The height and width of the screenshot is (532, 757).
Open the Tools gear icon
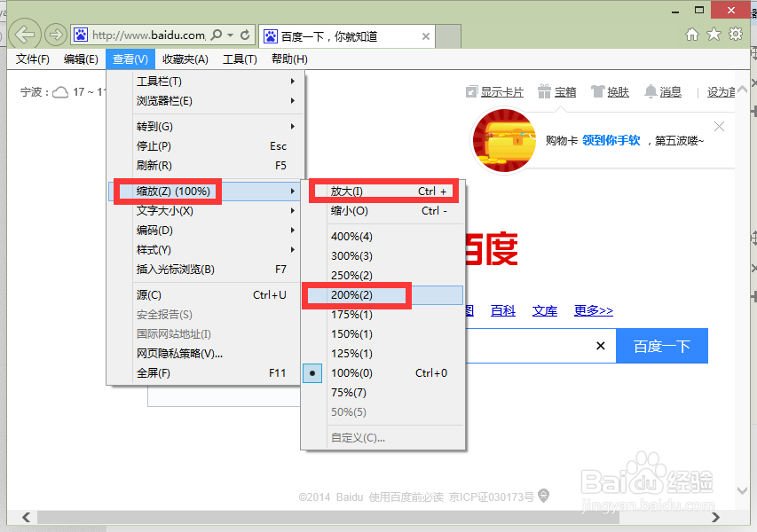point(736,34)
